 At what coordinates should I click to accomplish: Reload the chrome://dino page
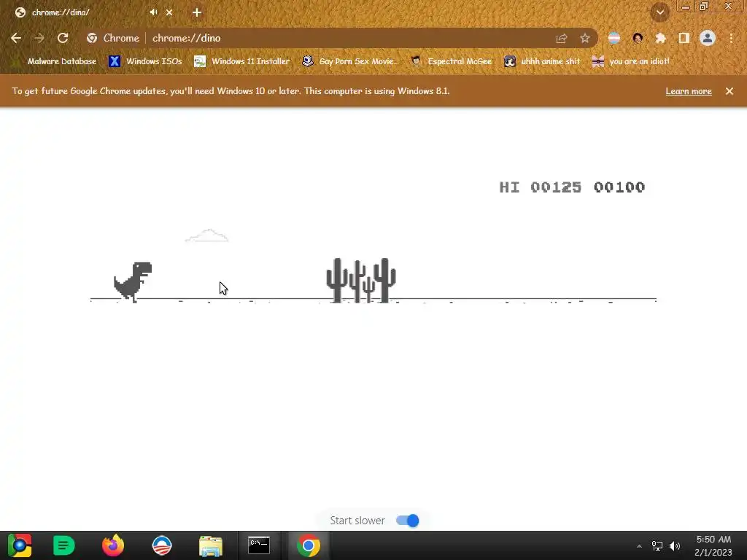point(63,38)
